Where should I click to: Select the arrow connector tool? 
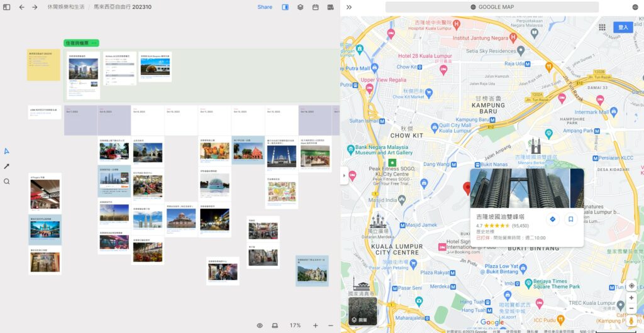(6, 166)
